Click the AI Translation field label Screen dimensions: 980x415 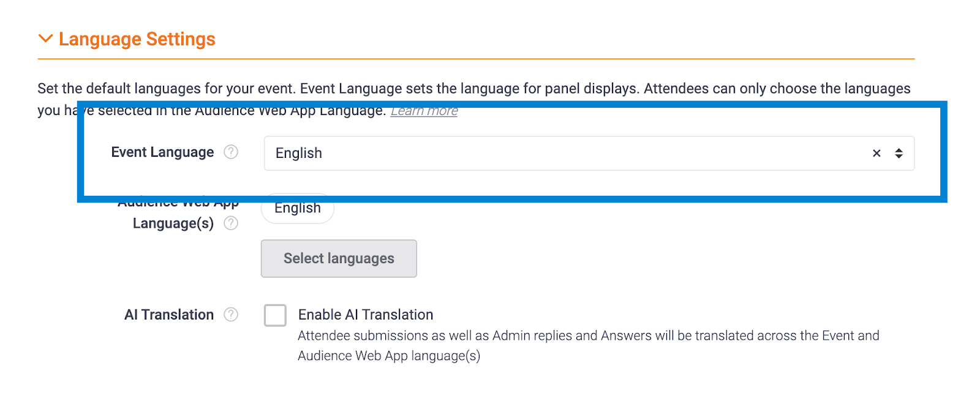coord(169,315)
